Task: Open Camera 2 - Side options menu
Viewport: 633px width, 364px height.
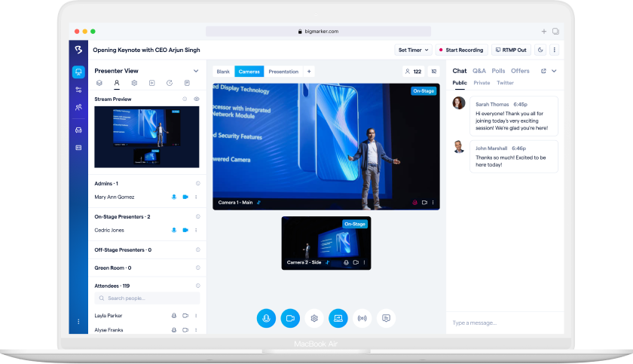Action: 364,262
